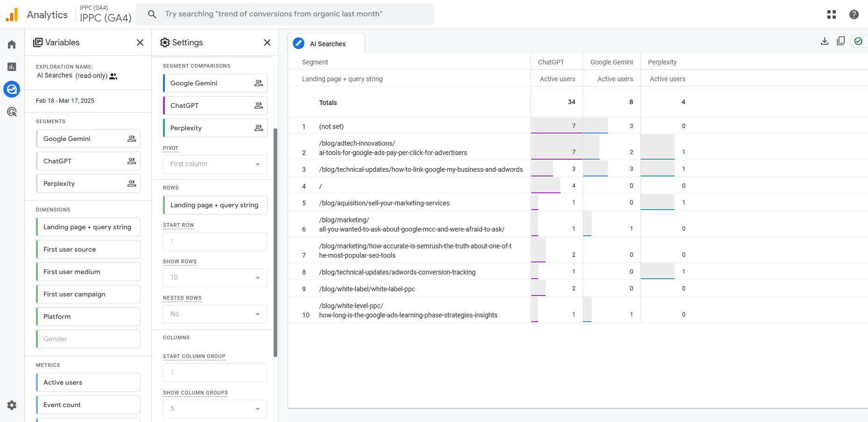Click the Start Row input field
Viewport: 868px width, 422px height.
click(x=215, y=241)
